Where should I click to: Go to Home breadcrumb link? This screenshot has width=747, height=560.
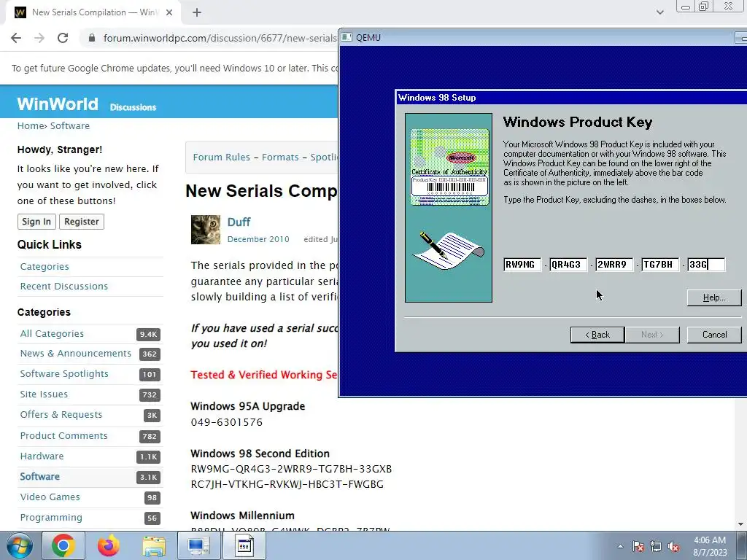click(31, 125)
